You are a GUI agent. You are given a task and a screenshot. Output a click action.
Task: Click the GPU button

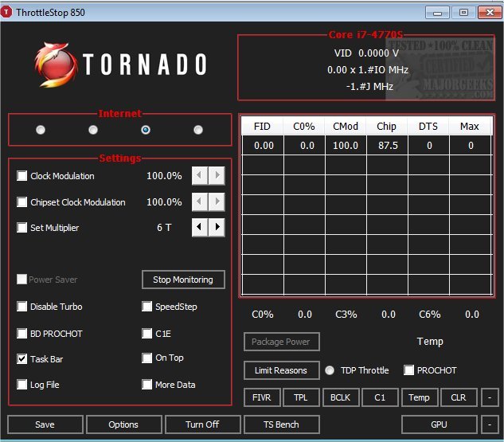pyautogui.click(x=439, y=424)
